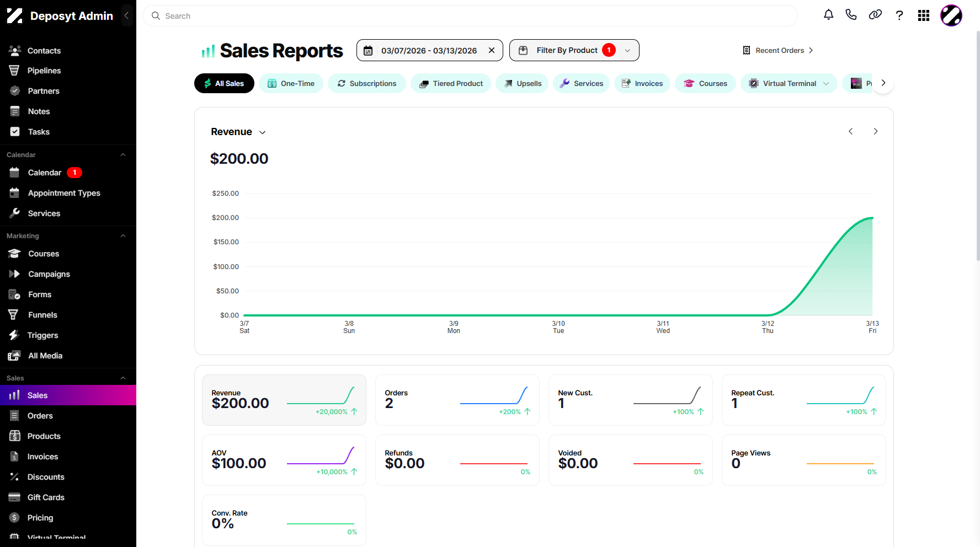Open the notifications bell

pyautogui.click(x=828, y=15)
